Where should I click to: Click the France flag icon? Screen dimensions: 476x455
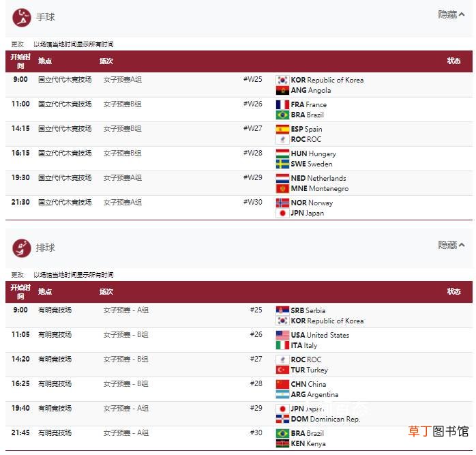click(x=282, y=104)
